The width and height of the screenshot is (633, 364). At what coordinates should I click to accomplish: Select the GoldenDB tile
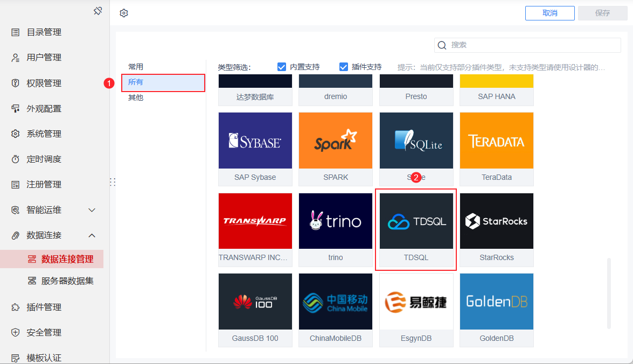click(497, 310)
